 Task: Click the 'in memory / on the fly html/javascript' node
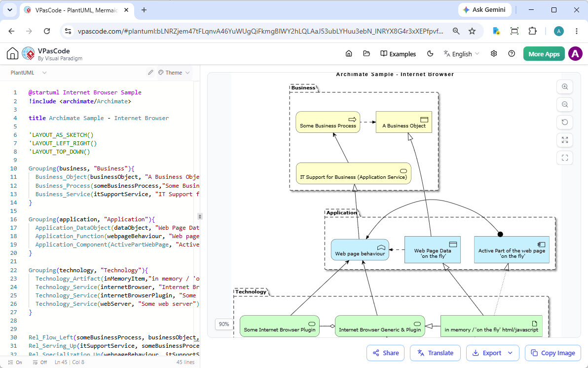(491, 326)
